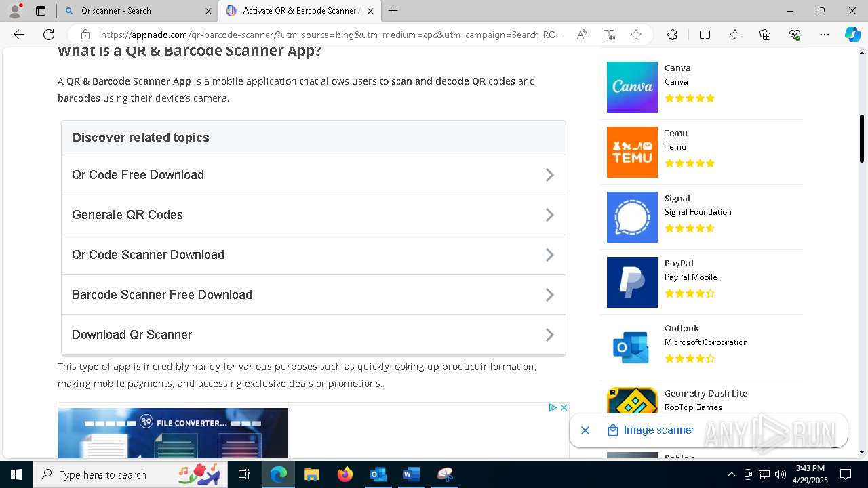Click the page vertical scrollbar thumb
The image size is (868, 488).
[862, 138]
